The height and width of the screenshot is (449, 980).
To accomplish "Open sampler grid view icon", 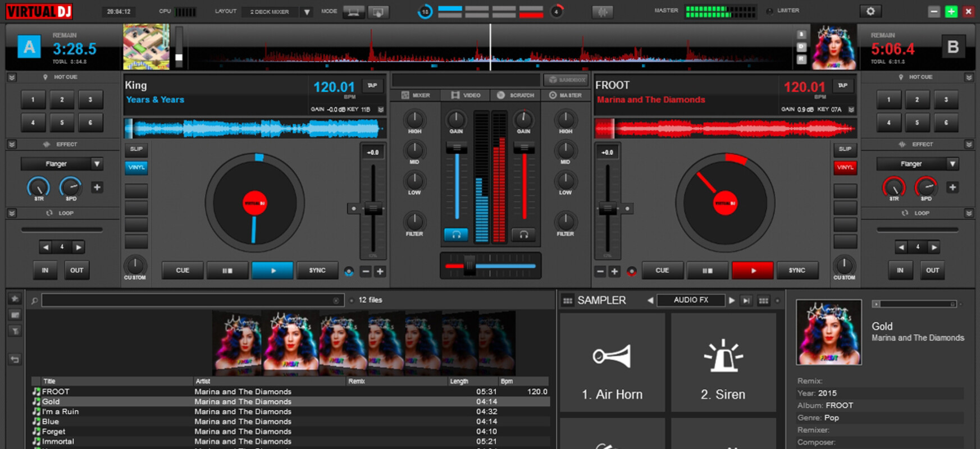I will [763, 301].
